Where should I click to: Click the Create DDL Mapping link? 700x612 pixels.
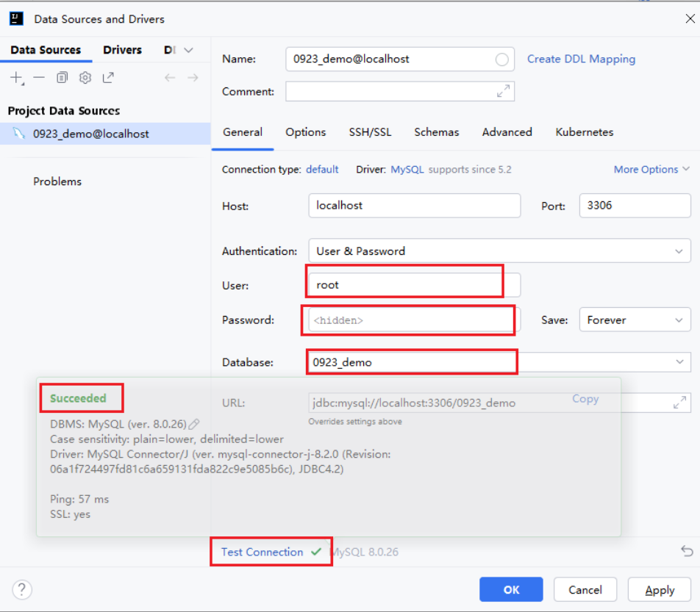pos(581,60)
